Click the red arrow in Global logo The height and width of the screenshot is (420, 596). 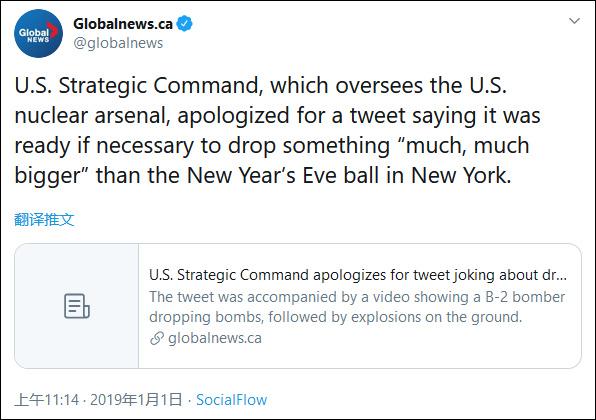tap(53, 30)
